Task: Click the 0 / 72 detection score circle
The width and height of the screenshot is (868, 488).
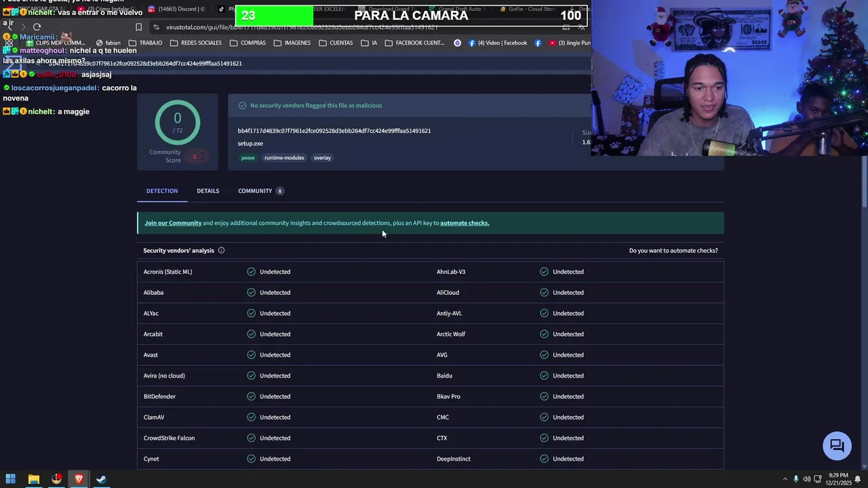Action: (177, 122)
